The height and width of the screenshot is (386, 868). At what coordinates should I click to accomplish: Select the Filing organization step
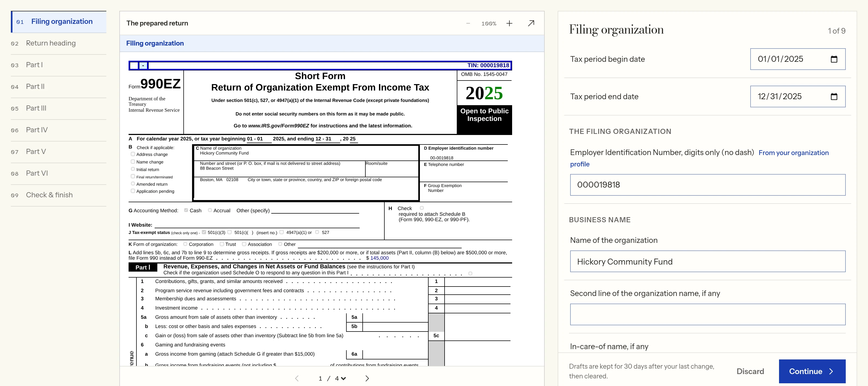[x=59, y=22]
